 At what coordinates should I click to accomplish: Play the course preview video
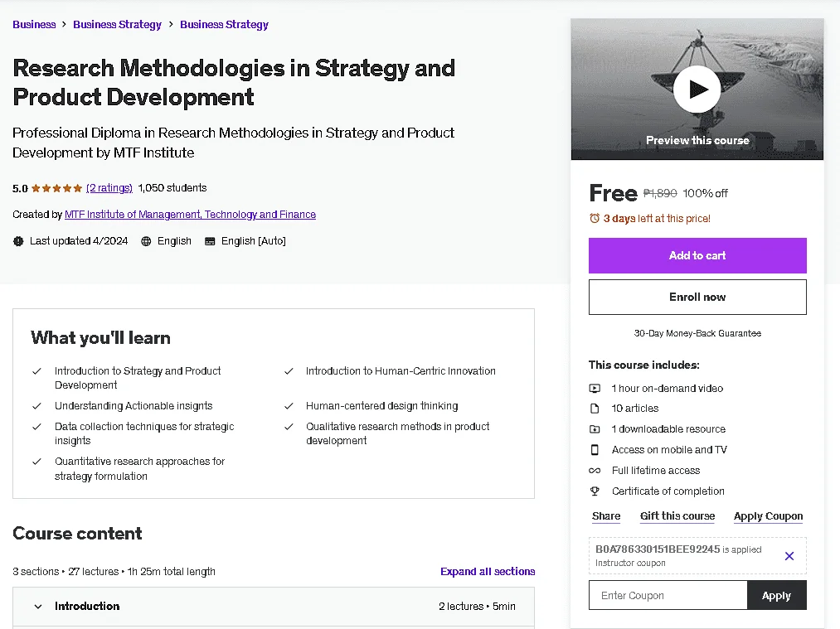[697, 89]
